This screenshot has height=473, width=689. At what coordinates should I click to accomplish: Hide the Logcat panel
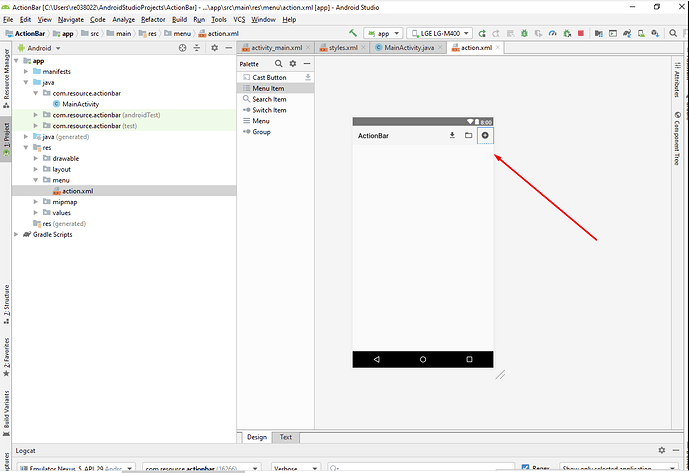point(676,450)
